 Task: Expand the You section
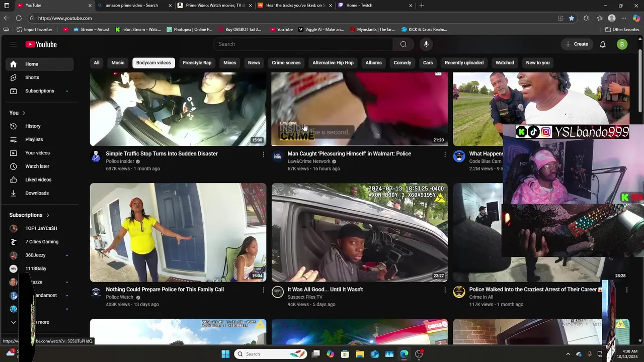click(x=17, y=113)
